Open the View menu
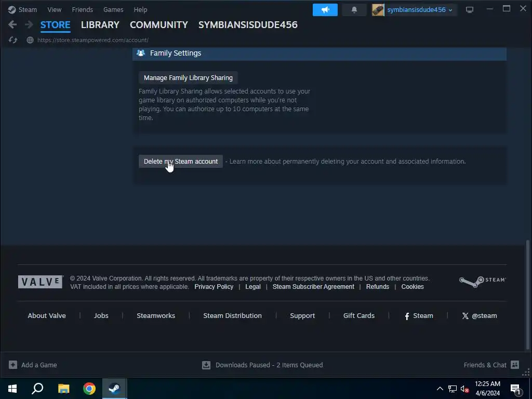The height and width of the screenshot is (399, 532). [x=54, y=9]
